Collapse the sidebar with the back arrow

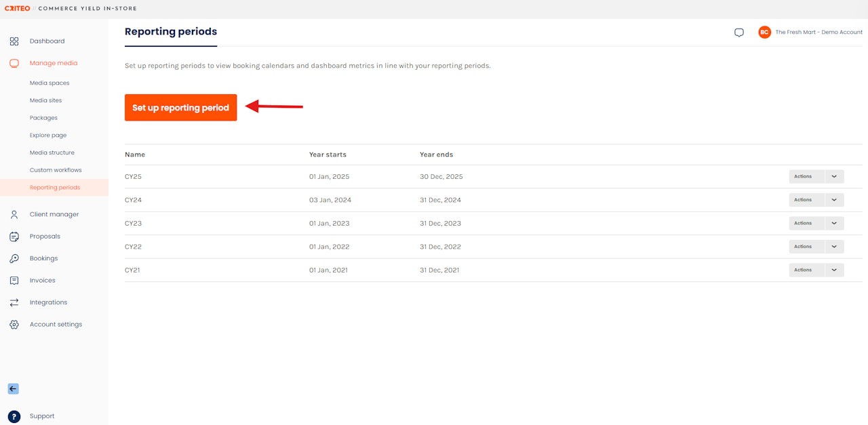14,389
